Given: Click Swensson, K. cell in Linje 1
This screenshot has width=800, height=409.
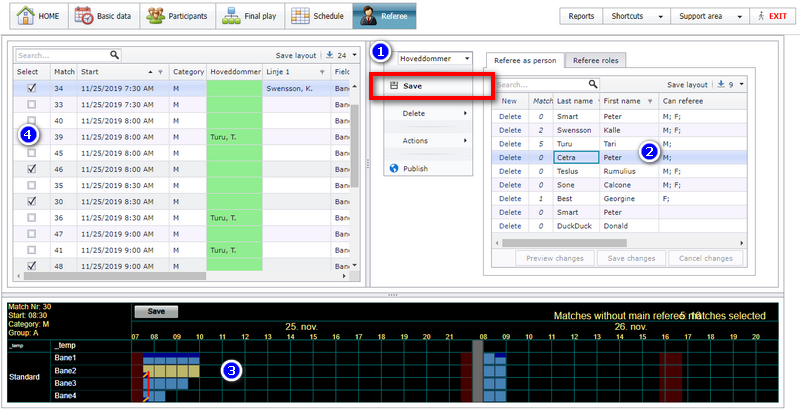Looking at the screenshot, I should (x=297, y=88).
